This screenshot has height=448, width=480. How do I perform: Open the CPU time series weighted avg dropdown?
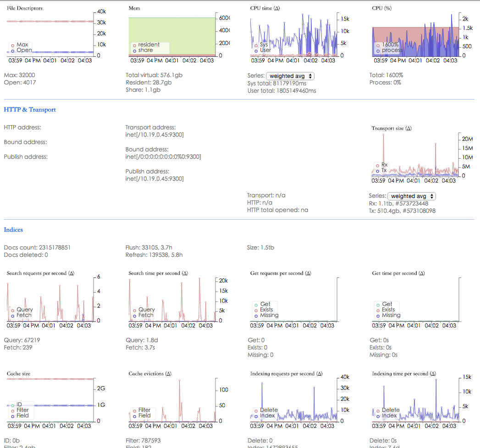290,76
